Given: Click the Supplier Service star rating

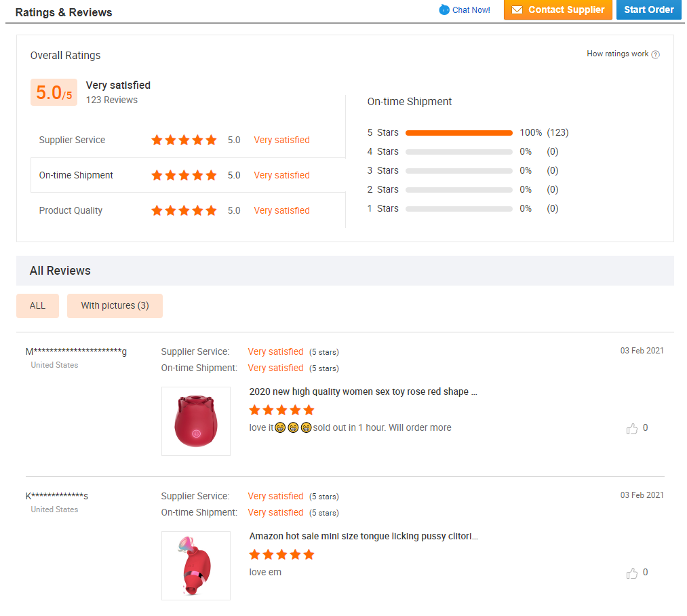Looking at the screenshot, I should (184, 140).
